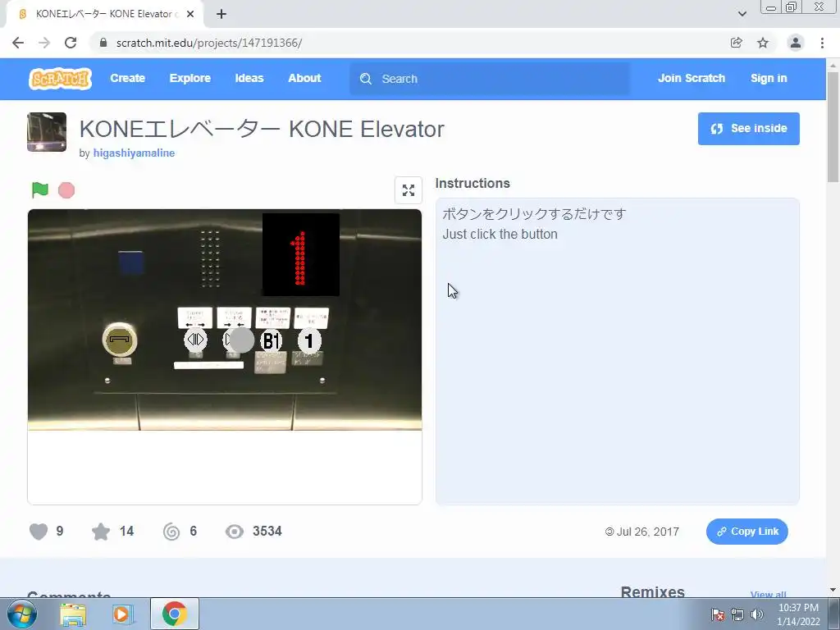The height and width of the screenshot is (630, 840).
Task: Click the gray round elevator button
Action: (x=242, y=340)
